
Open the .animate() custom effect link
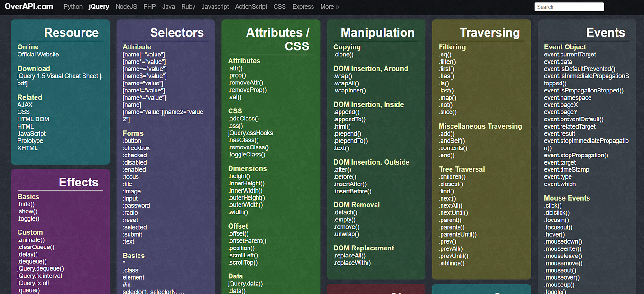coord(31,239)
